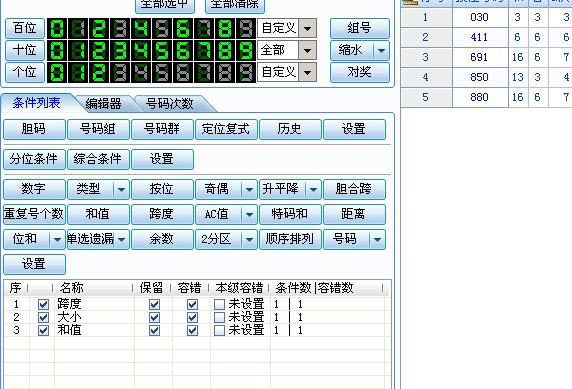Click the 十位 row label button
The height and width of the screenshot is (389, 572).
[x=25, y=50]
